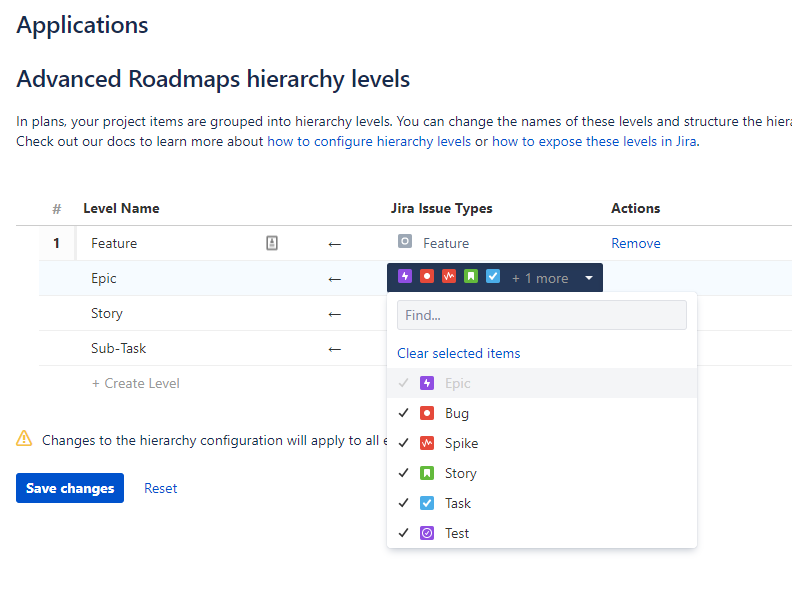Select Test option in the list

click(x=542, y=533)
